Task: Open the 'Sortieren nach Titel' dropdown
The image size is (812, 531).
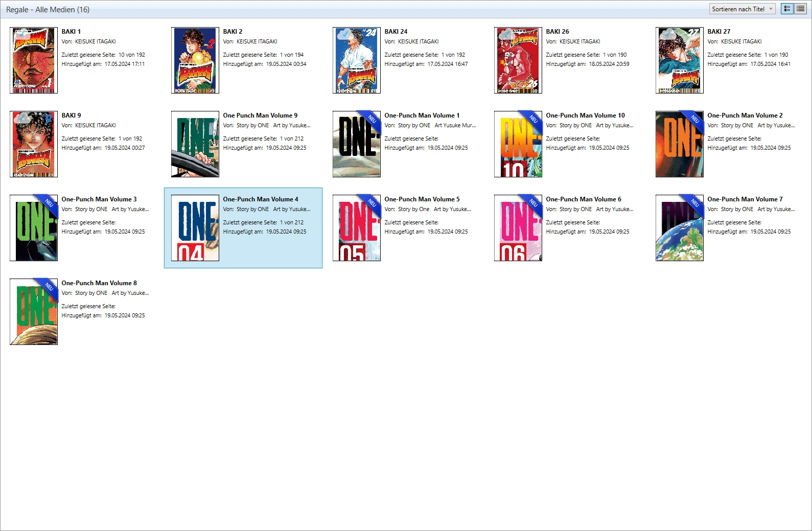Action: [743, 9]
